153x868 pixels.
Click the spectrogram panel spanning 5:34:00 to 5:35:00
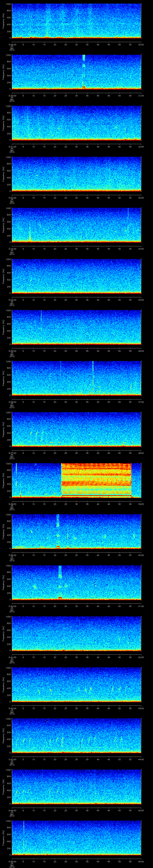click(x=76, y=276)
